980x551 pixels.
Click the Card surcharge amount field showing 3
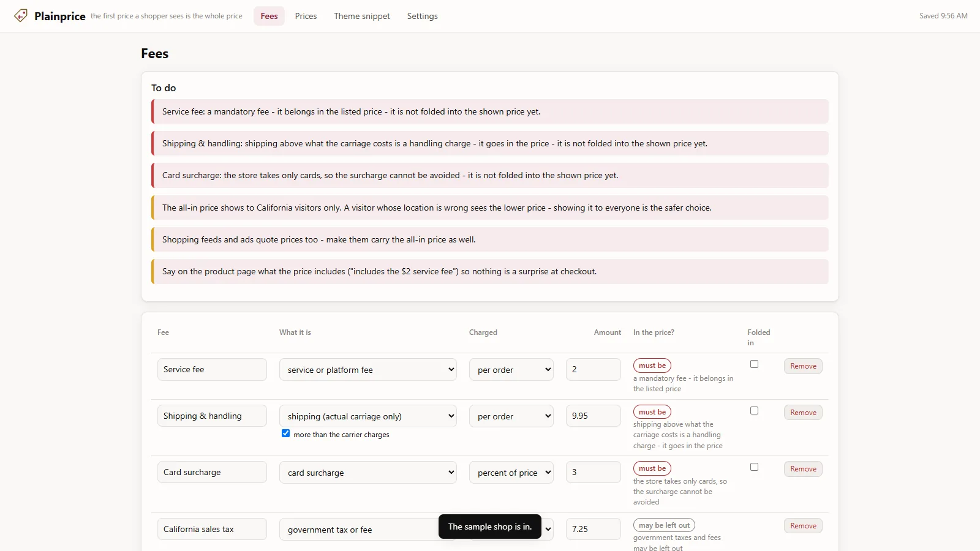[594, 472]
